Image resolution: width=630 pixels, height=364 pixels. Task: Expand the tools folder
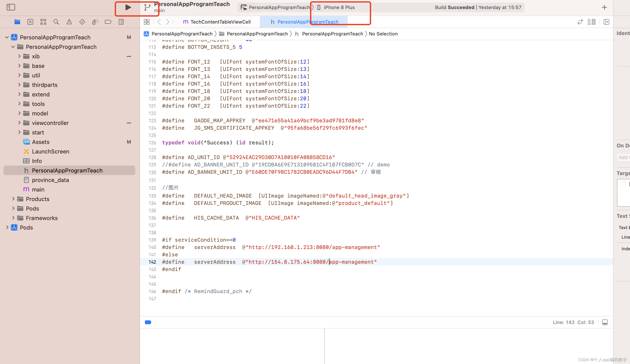click(x=19, y=104)
